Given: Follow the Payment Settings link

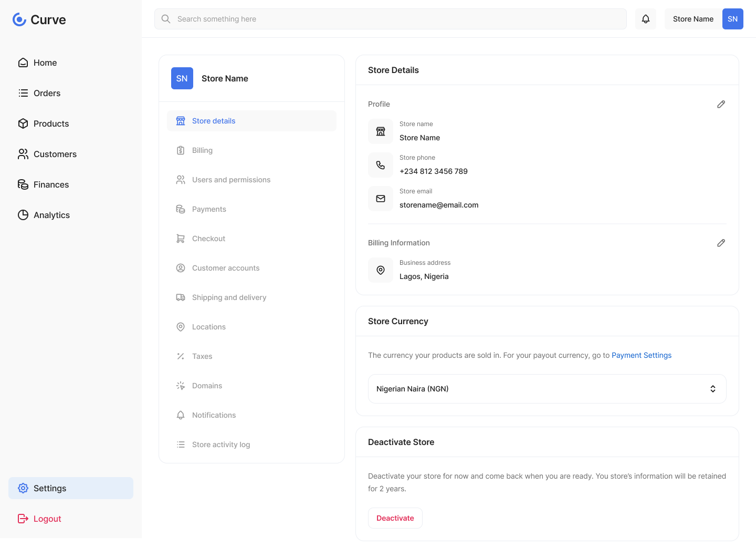Looking at the screenshot, I should point(642,355).
